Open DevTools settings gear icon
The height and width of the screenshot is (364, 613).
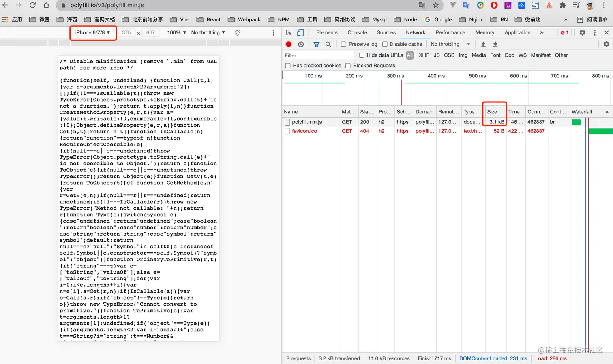[x=583, y=32]
